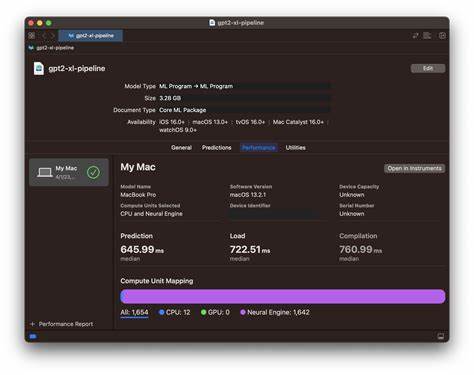The width and height of the screenshot is (474, 375).
Task: Click the blue icon in bottom-left status bar
Action: click(x=33, y=336)
